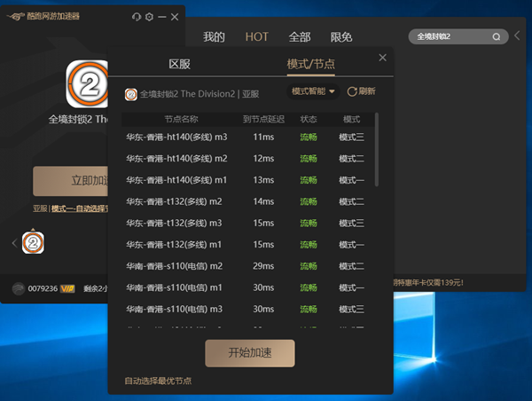Click the 立即加速 button in main window
Image resolution: width=532 pixels, height=401 pixels.
(71, 181)
